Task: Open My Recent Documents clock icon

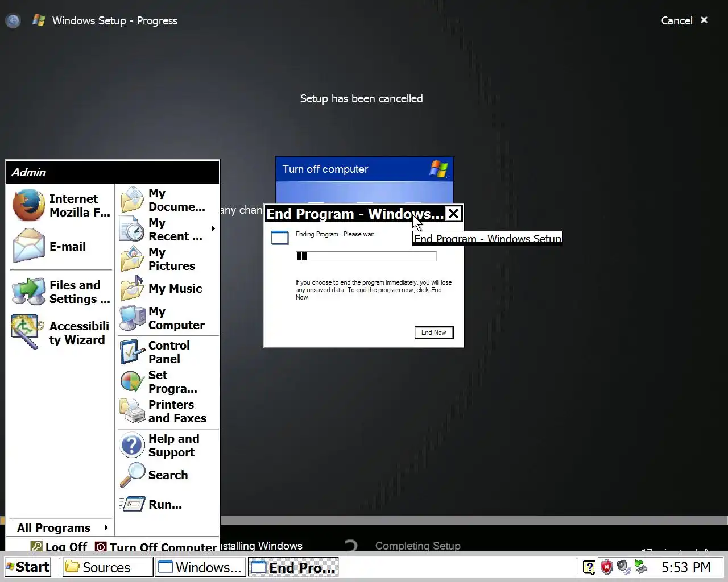Action: (132, 229)
